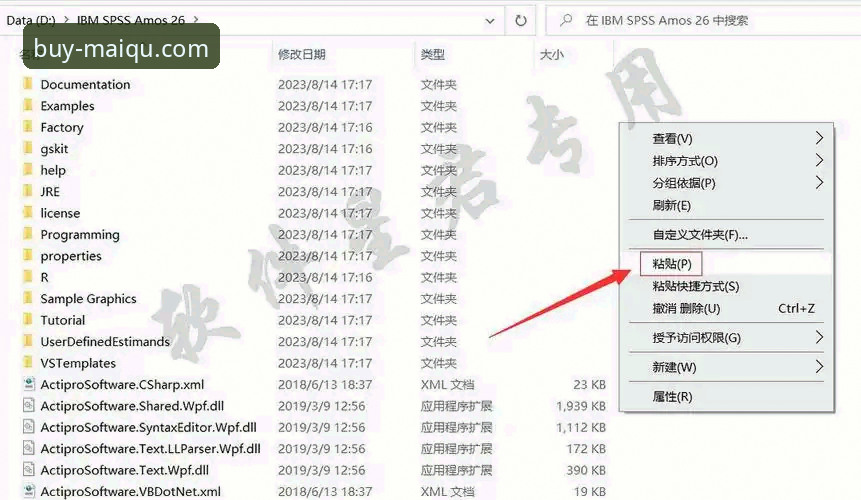Click the JRE folder icon
The width and height of the screenshot is (861, 500).
tap(27, 191)
